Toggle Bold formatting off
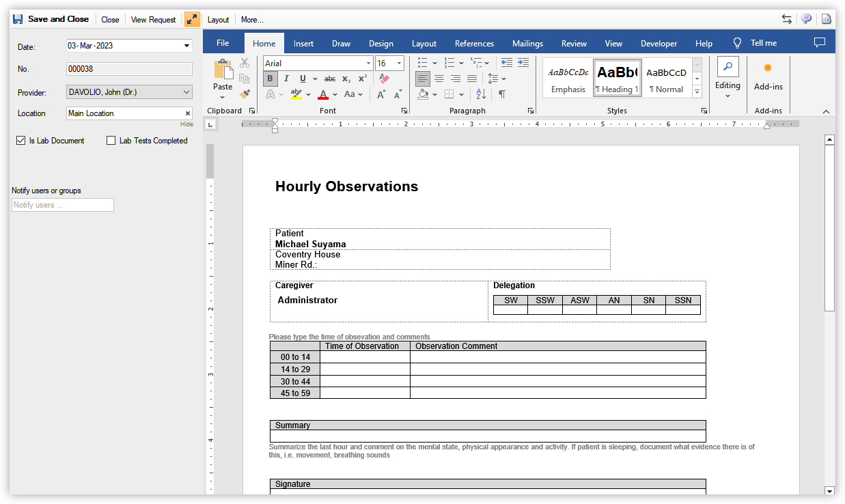This screenshot has width=845, height=504. 270,78
